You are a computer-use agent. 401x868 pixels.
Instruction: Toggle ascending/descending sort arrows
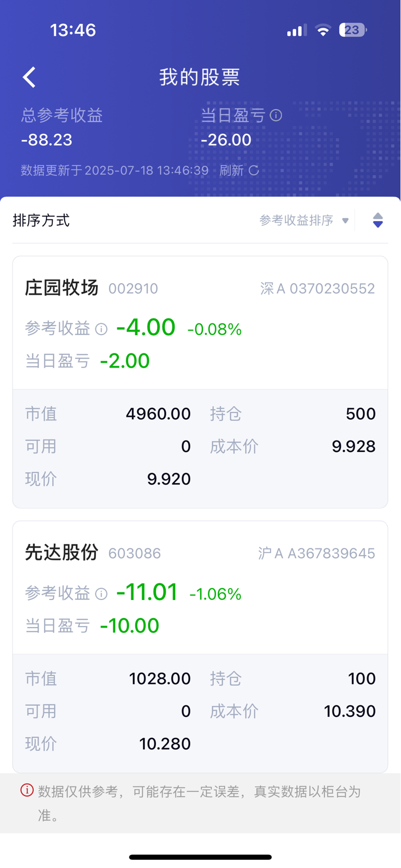click(x=378, y=221)
